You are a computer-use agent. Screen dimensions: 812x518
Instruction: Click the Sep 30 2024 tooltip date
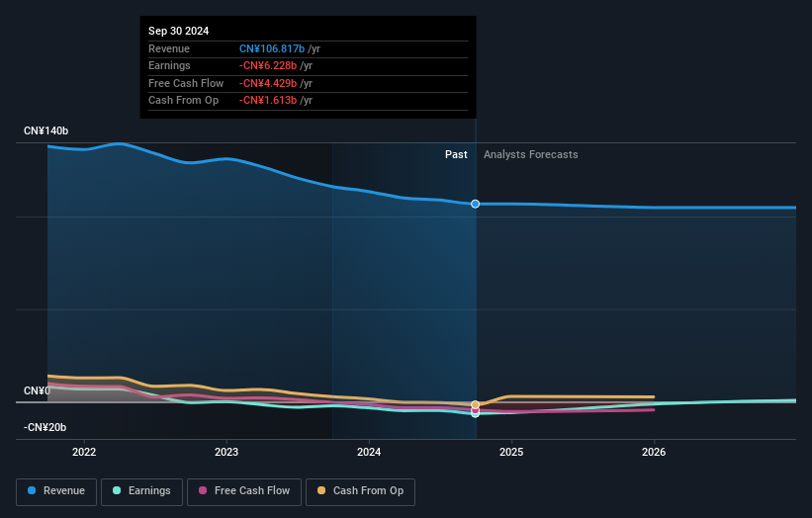179,31
